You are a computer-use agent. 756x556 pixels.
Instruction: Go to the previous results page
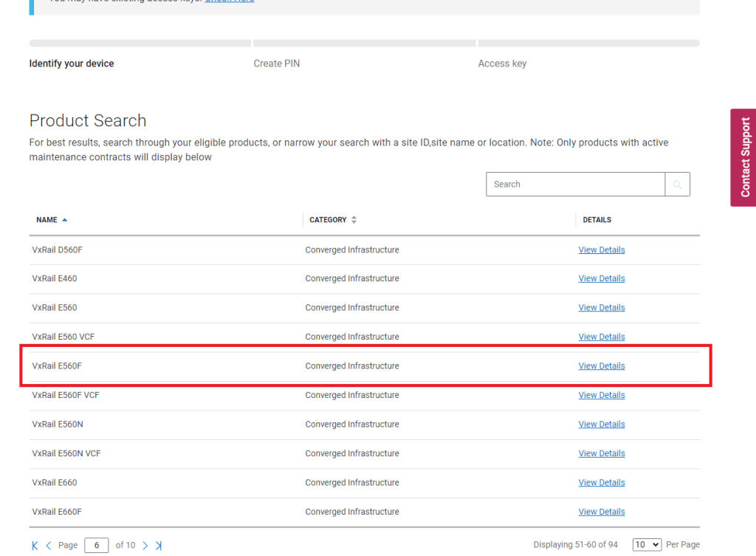[49, 546]
